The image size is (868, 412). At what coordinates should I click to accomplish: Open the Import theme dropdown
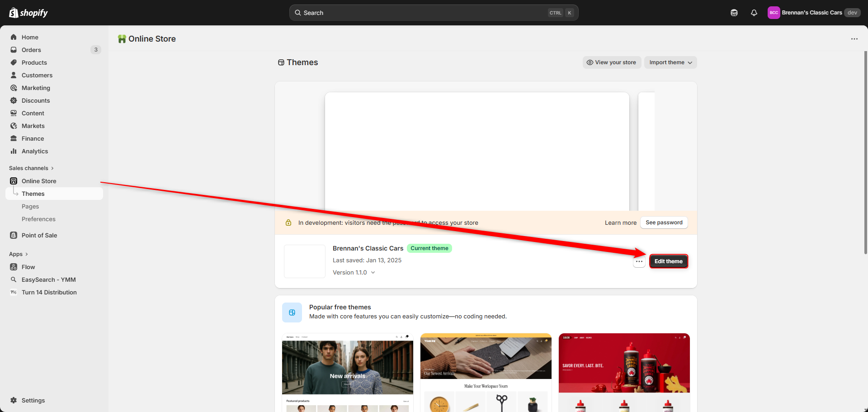[x=670, y=62]
